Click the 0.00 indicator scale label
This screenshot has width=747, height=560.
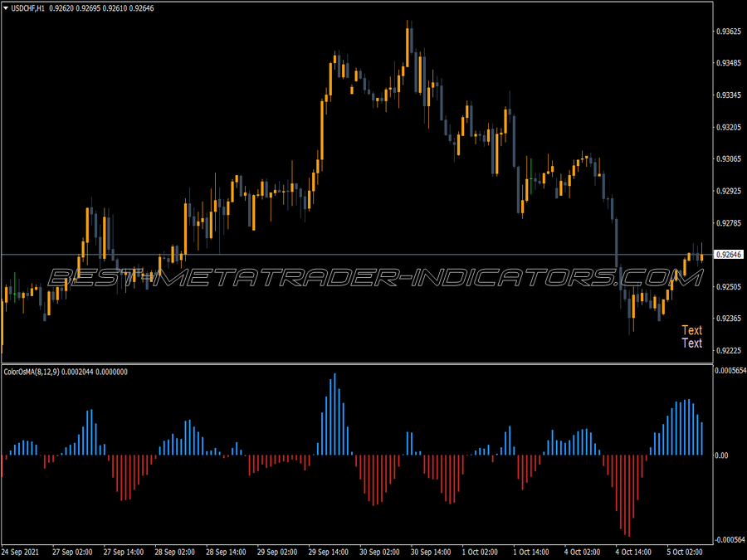721,455
